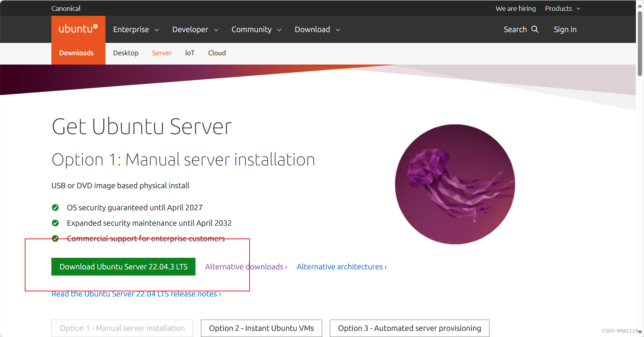The height and width of the screenshot is (337, 644).
Task: Select the Server downloads tab
Action: pyautogui.click(x=161, y=53)
